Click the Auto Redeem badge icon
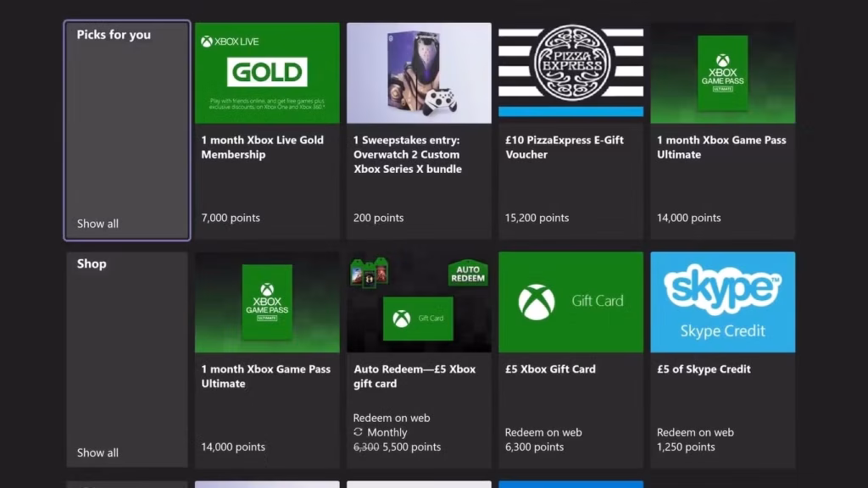868x488 pixels. [x=468, y=273]
